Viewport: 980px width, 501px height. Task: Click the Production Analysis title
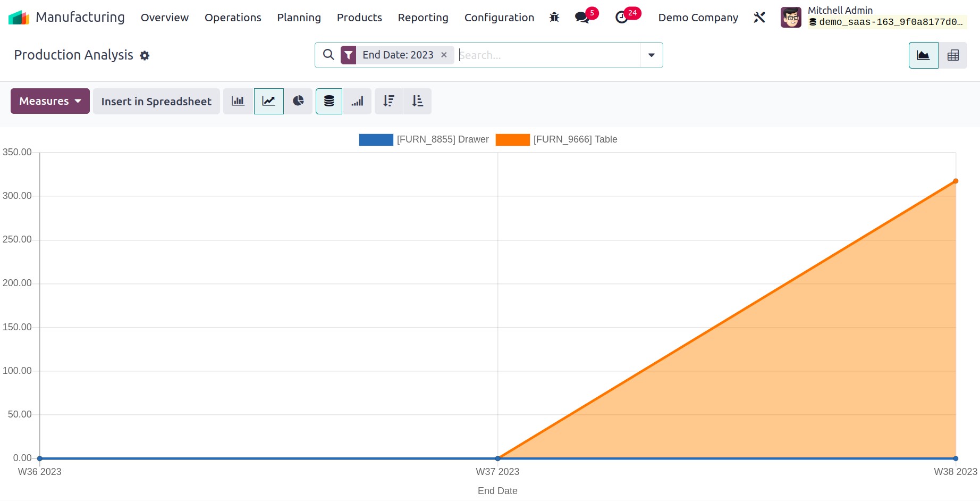point(73,55)
